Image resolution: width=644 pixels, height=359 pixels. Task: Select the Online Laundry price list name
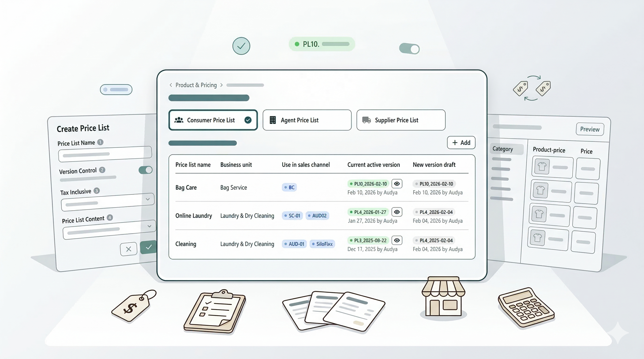pyautogui.click(x=194, y=216)
